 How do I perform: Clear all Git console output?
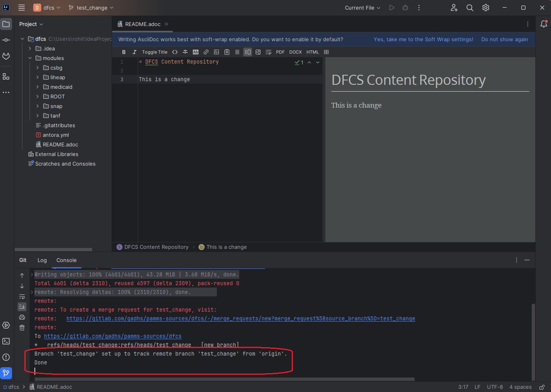click(22, 328)
